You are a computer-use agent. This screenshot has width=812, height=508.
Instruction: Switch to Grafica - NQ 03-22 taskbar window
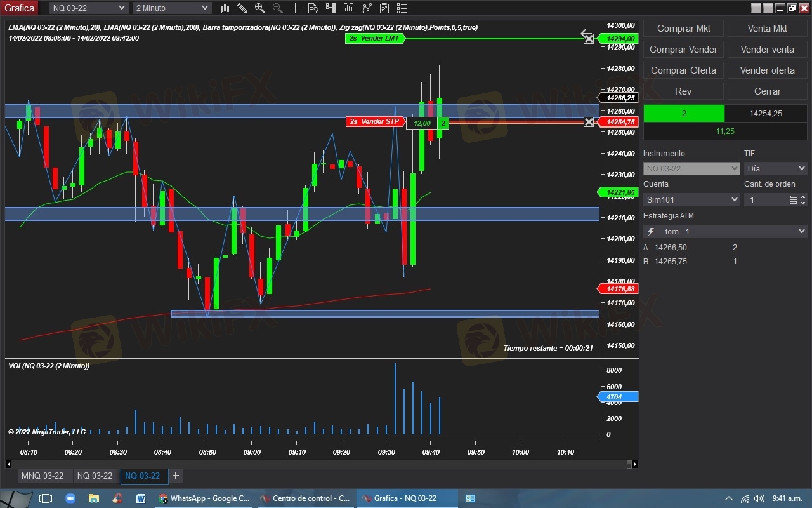[x=407, y=498]
